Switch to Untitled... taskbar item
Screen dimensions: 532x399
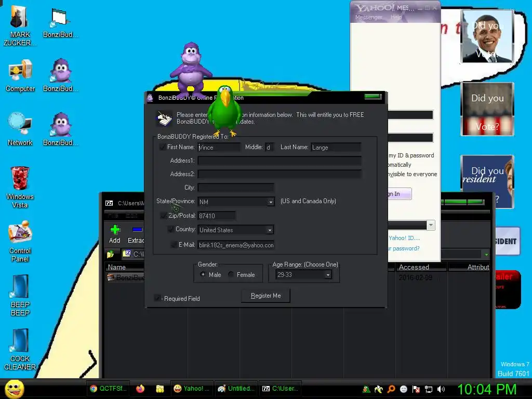tap(236, 389)
